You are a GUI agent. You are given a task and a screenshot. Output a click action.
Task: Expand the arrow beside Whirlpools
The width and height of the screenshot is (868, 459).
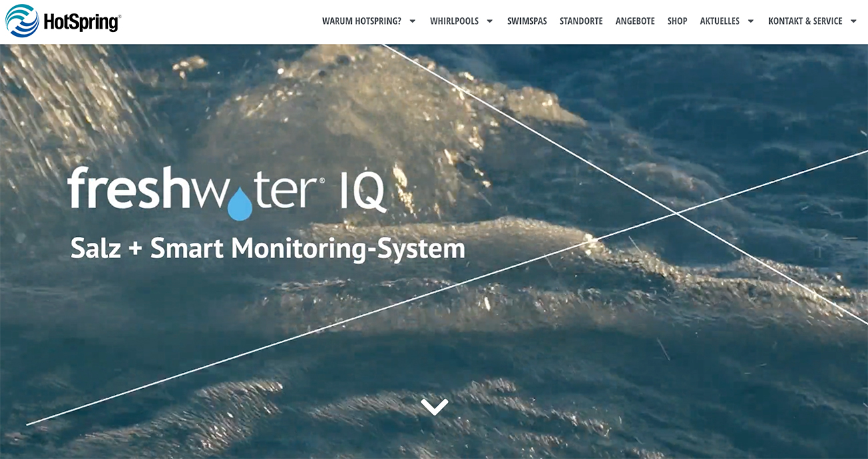click(489, 21)
